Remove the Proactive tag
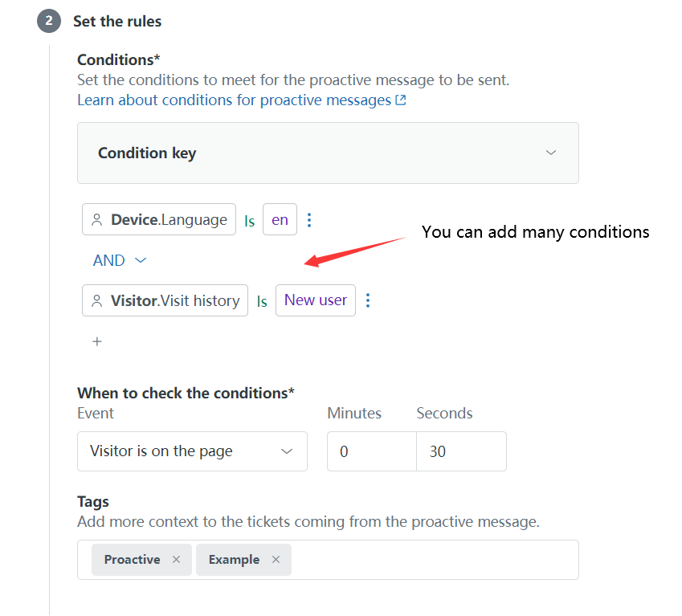 pyautogui.click(x=176, y=560)
